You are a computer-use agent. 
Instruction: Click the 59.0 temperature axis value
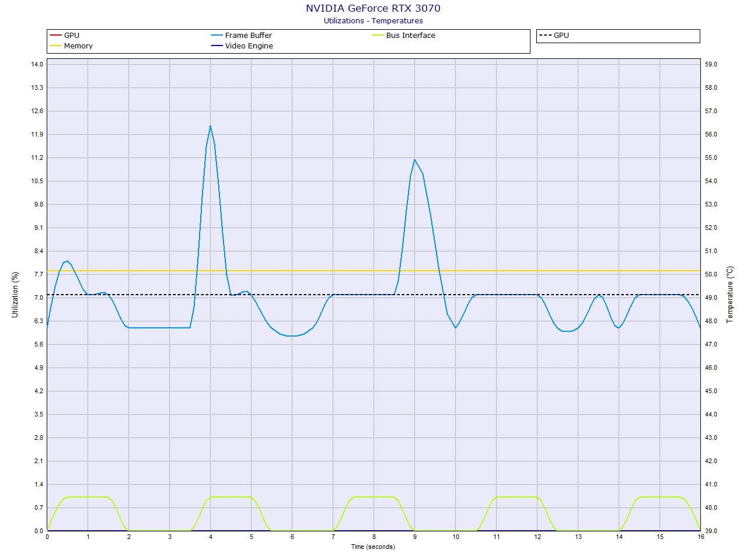(x=711, y=64)
